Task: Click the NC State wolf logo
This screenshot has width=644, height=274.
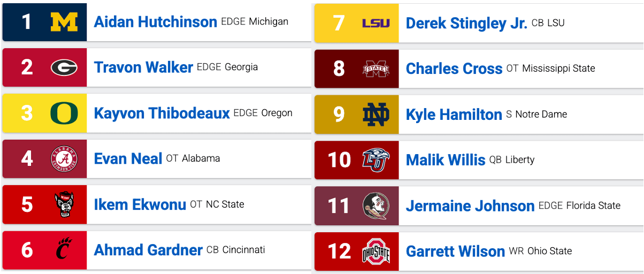Action: (64, 204)
